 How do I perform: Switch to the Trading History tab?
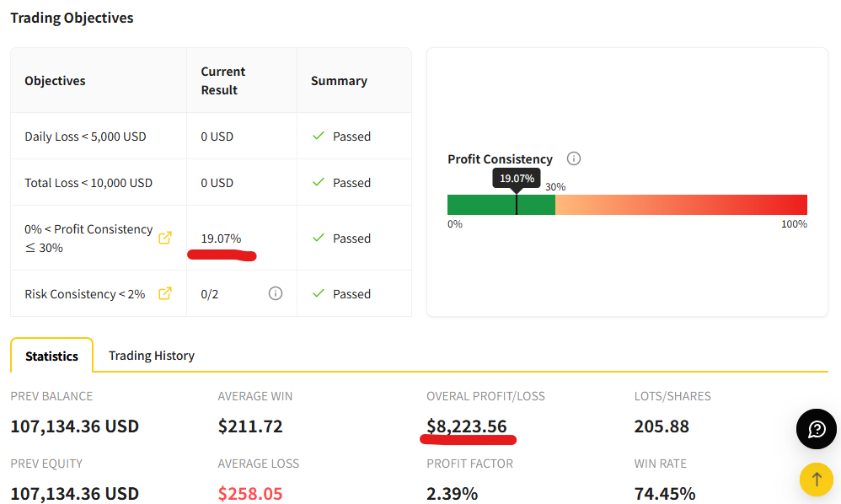pyautogui.click(x=152, y=356)
